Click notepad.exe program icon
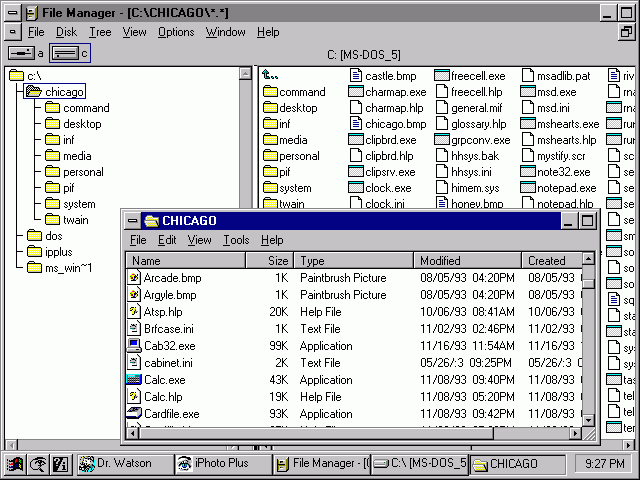 pyautogui.click(x=528, y=188)
